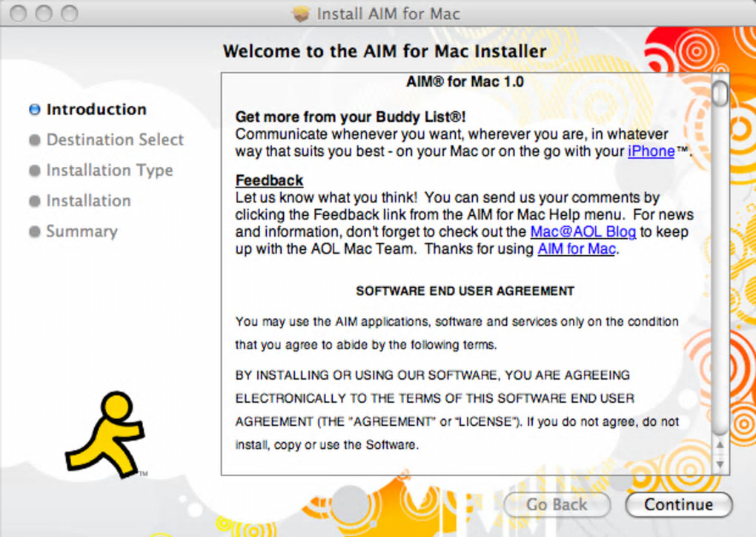Screen dimensions: 756x537
Task: Click the blue Introduction step bullet
Action: (35, 110)
